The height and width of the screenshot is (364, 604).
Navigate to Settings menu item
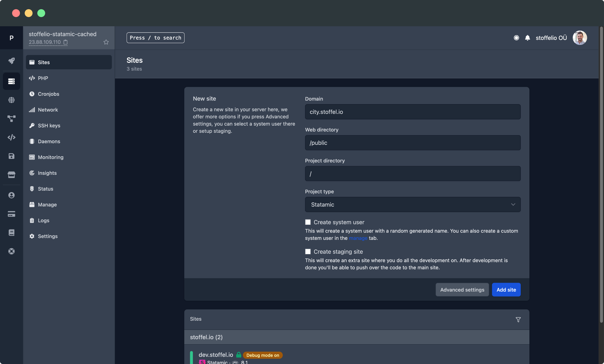click(48, 236)
